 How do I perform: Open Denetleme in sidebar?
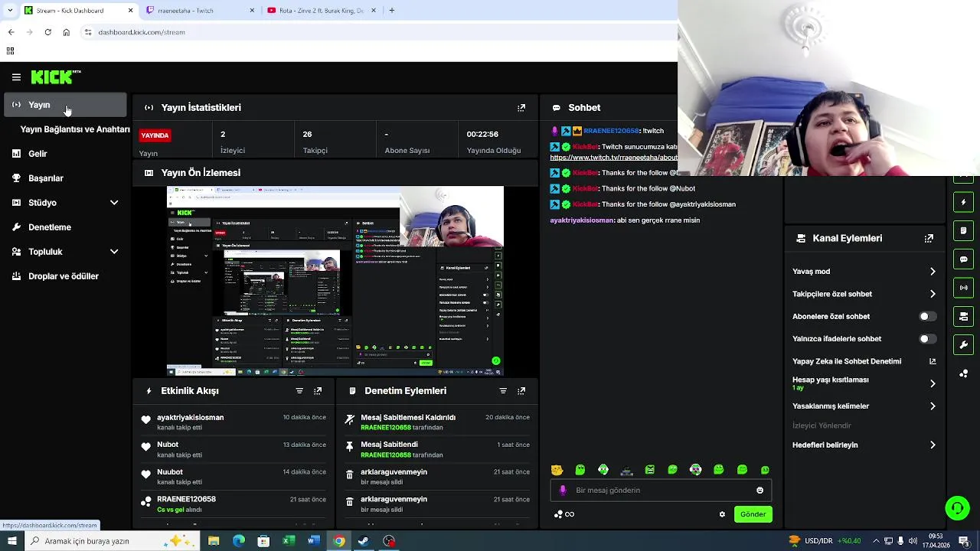(65, 227)
